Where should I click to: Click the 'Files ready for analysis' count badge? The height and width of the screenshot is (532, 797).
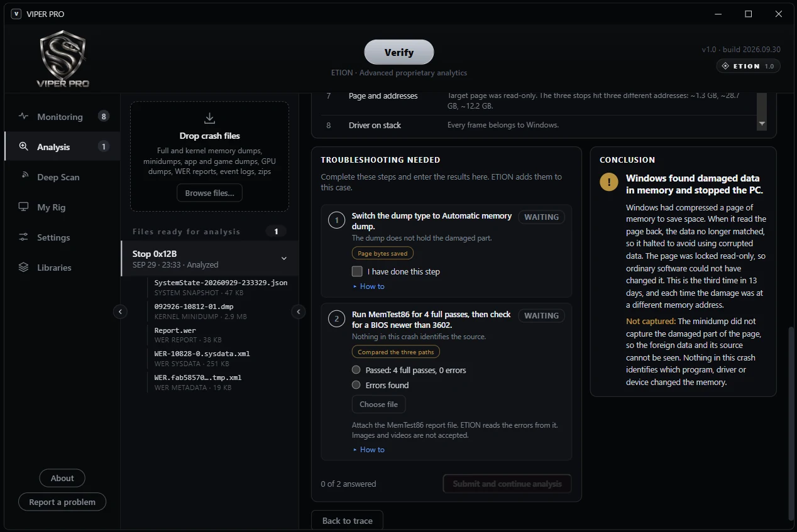click(276, 231)
